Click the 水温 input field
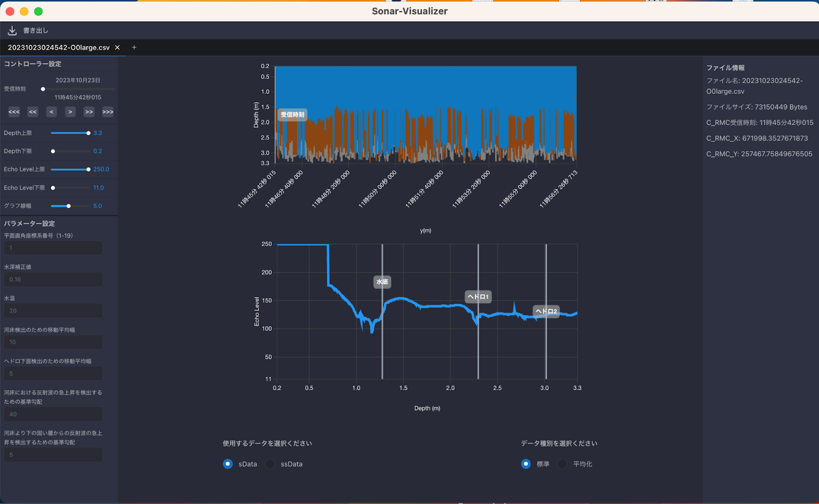Viewport: 819px width, 504px height. pos(53,311)
